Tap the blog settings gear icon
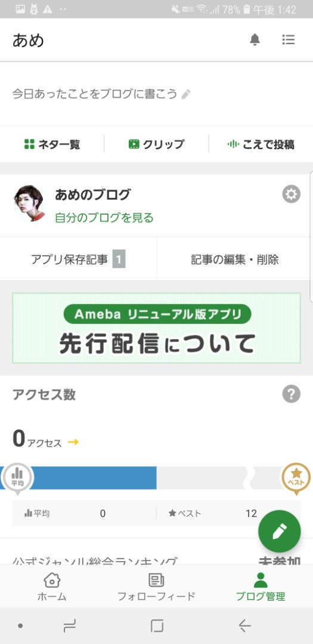 [291, 194]
